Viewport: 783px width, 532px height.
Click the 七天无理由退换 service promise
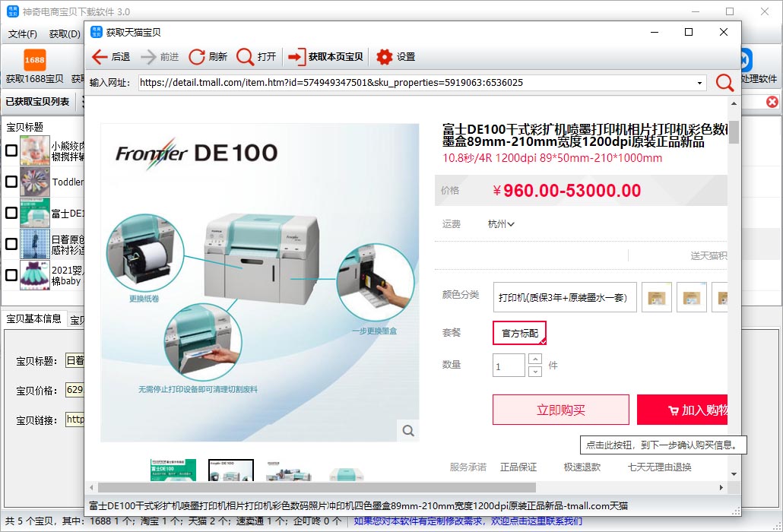[659, 467]
